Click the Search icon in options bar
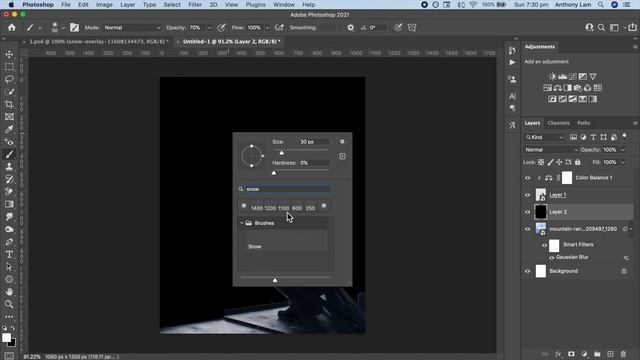This screenshot has height=360, width=640. [601, 28]
